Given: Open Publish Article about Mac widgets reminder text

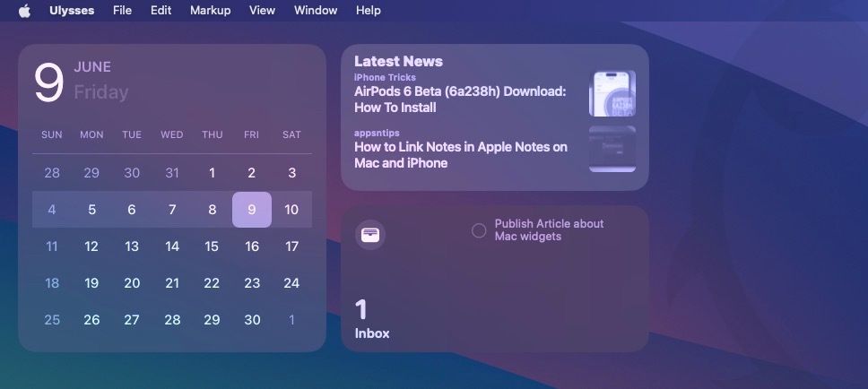Looking at the screenshot, I should [x=549, y=230].
